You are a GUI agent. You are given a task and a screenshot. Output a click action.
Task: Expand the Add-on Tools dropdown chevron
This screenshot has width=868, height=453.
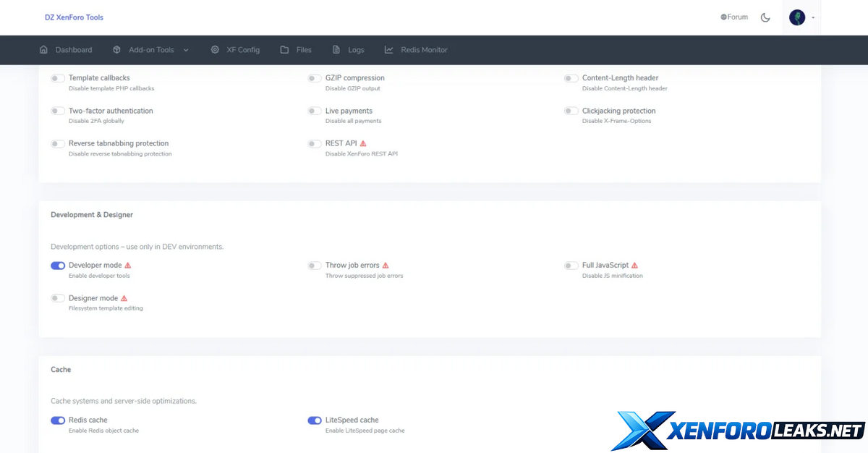186,50
